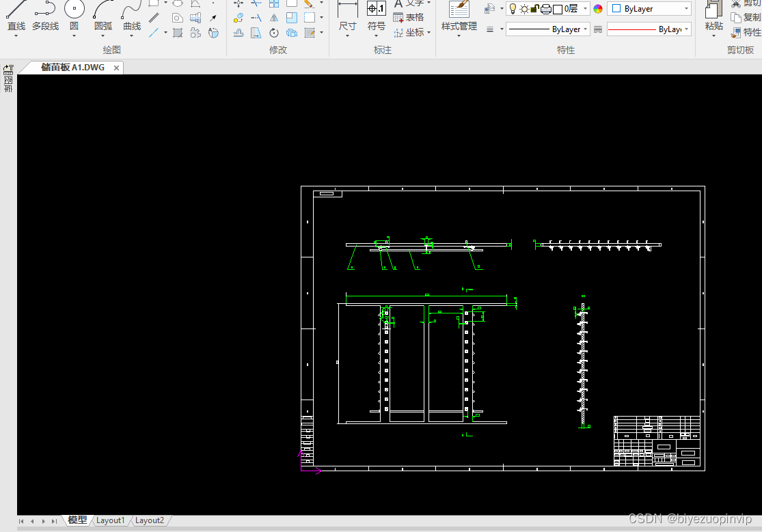762x532 pixels.
Task: Go to previous layout tab arrow
Action: [x=32, y=521]
